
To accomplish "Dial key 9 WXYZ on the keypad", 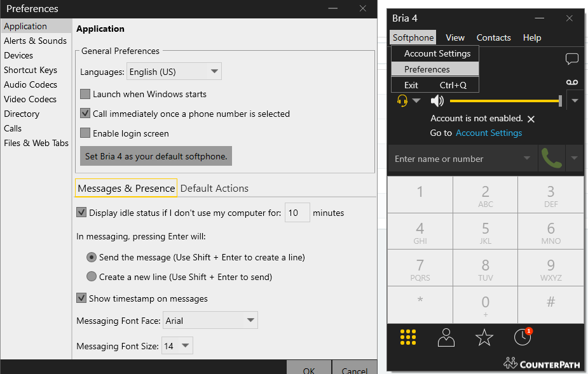I will (551, 268).
